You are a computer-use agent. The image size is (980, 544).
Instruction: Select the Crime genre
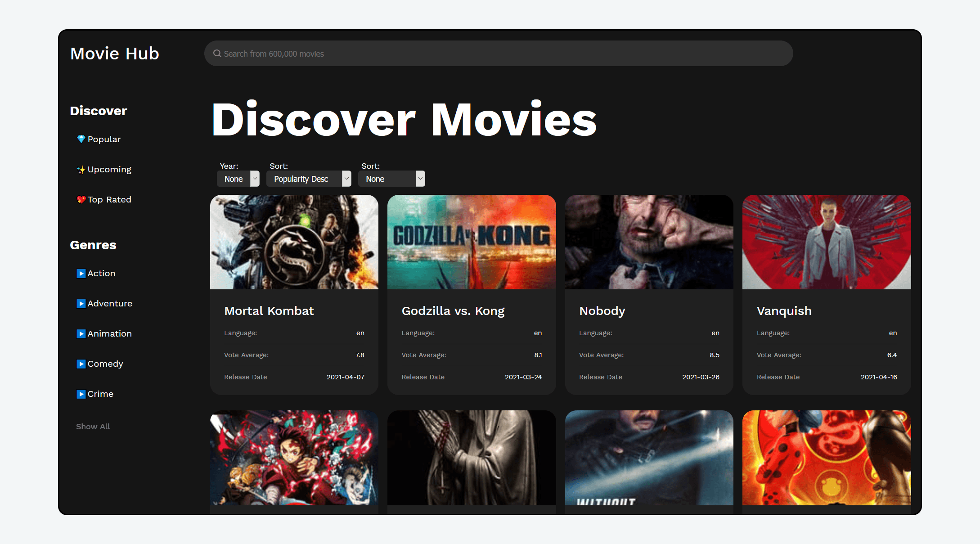coord(100,394)
